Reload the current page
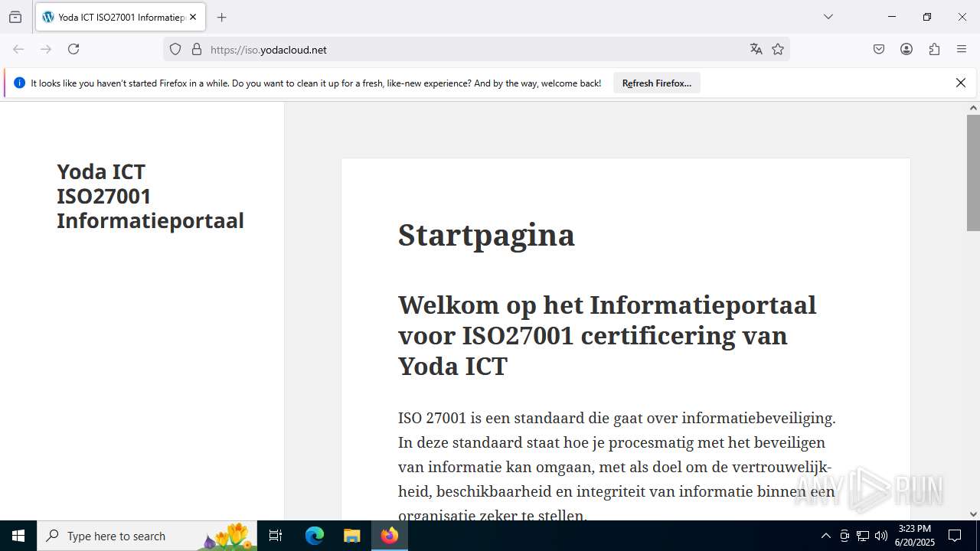This screenshot has width=980, height=551. click(73, 49)
